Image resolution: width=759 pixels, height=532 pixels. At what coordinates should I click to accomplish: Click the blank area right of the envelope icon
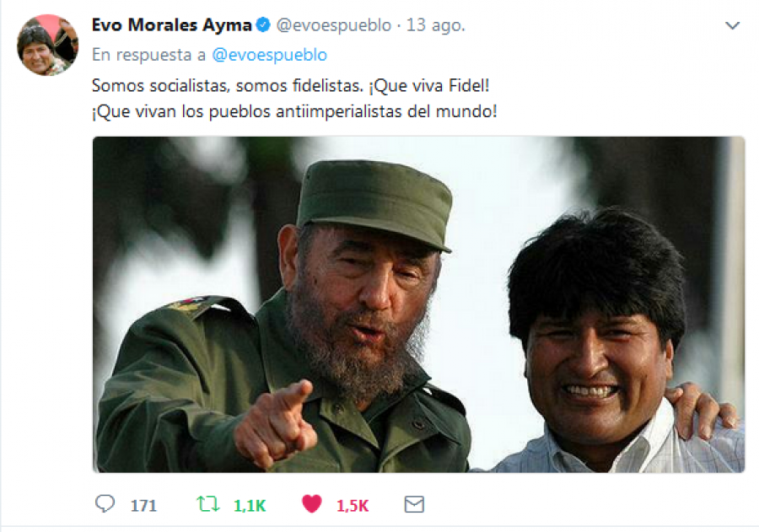coord(581,504)
